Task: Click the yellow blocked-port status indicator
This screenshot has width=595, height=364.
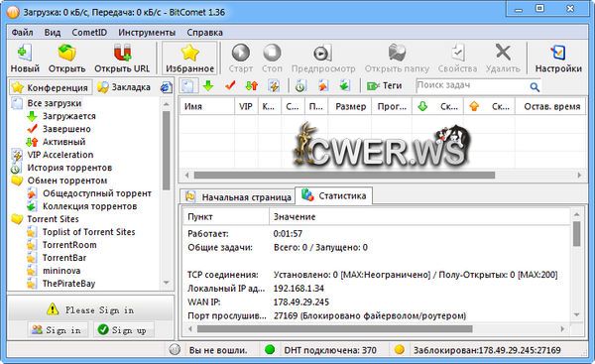Action: 400,349
